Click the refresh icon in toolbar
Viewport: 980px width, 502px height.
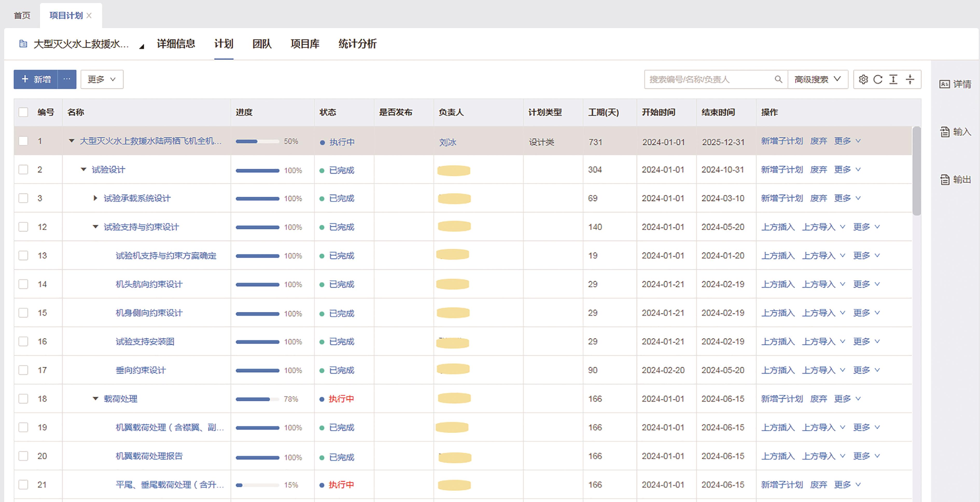coord(878,80)
